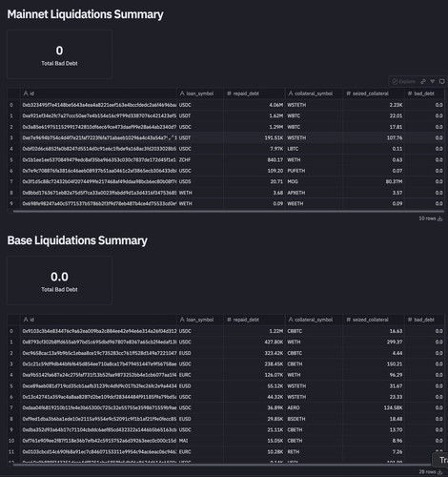The width and height of the screenshot is (448, 477).
Task: Open Explore for the Mainnet table
Action: (403, 82)
